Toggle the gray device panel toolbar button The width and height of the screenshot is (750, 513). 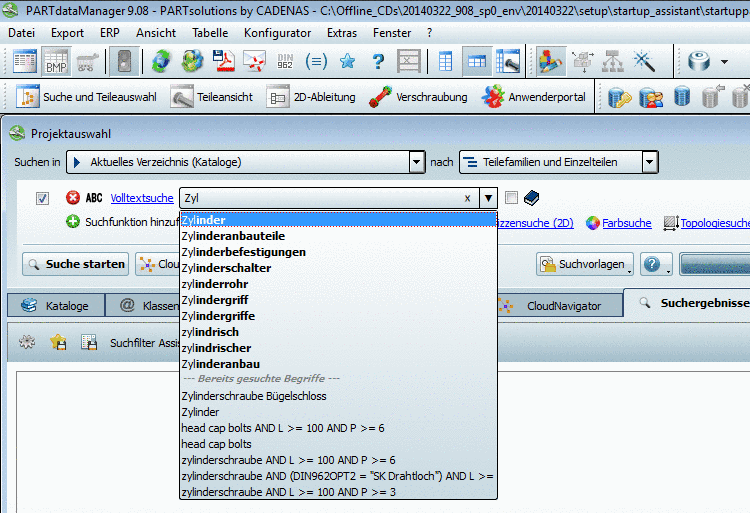pos(124,62)
